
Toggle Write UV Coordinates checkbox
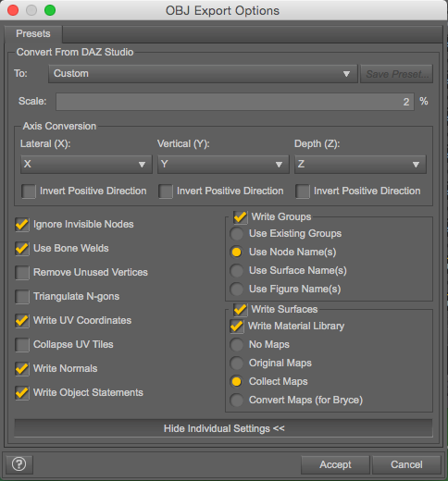pos(22,321)
